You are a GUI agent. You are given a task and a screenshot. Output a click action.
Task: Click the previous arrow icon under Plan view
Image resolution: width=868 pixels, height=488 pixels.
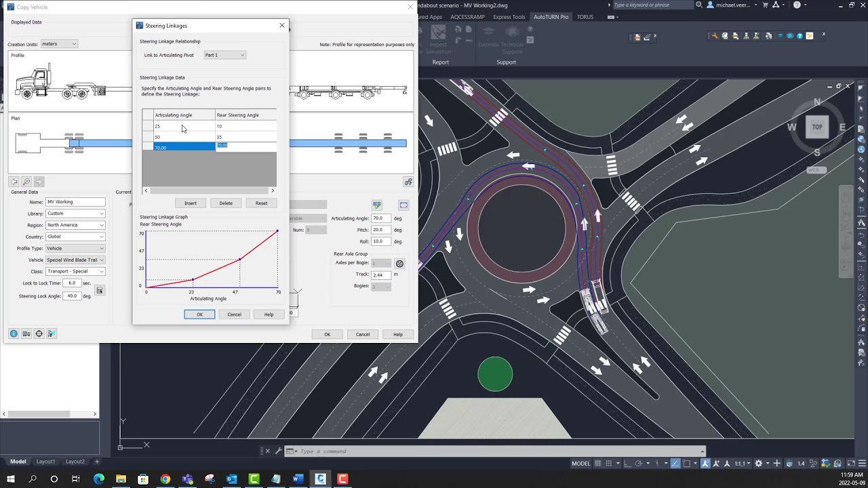click(x=14, y=182)
